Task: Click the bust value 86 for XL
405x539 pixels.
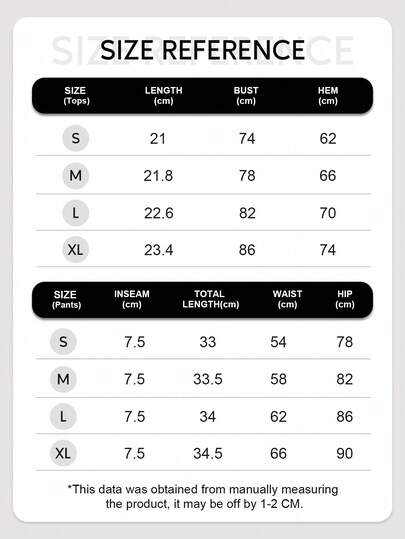Action: pyautogui.click(x=247, y=250)
